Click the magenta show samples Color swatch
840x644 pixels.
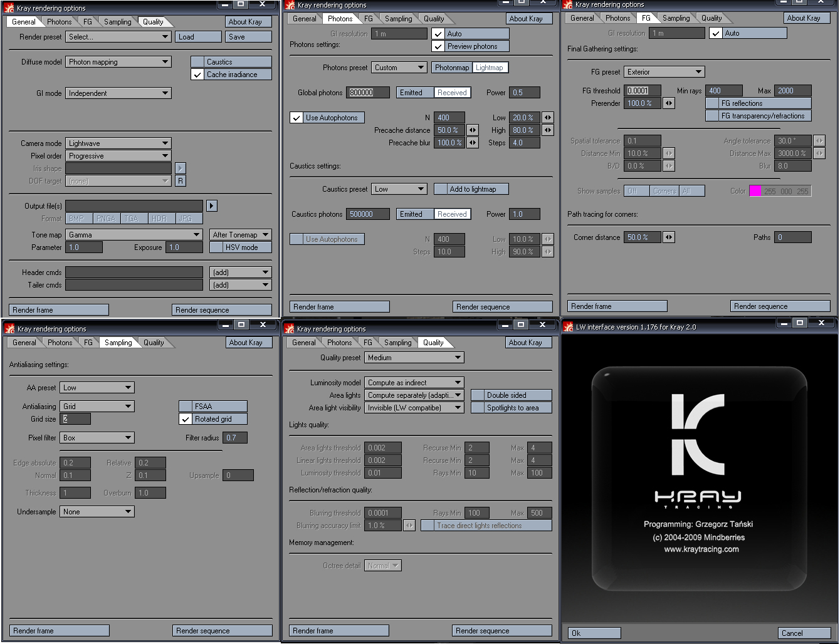755,191
